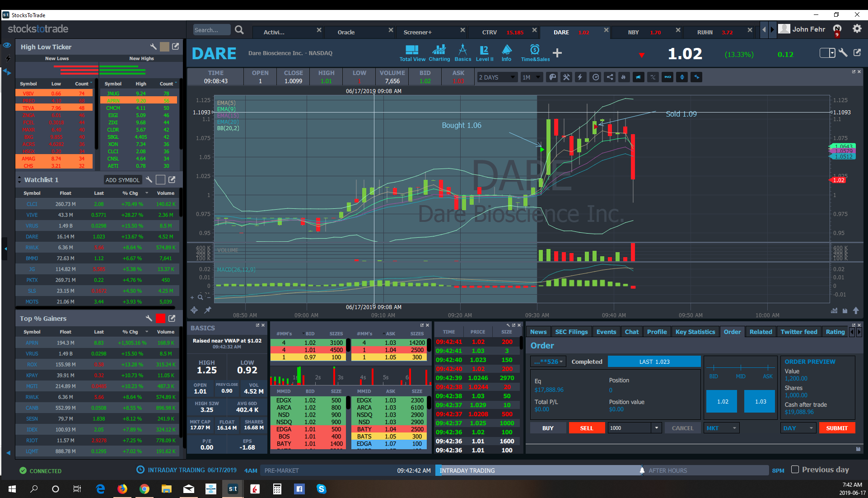Click the share icon in chart toolbar

610,77
